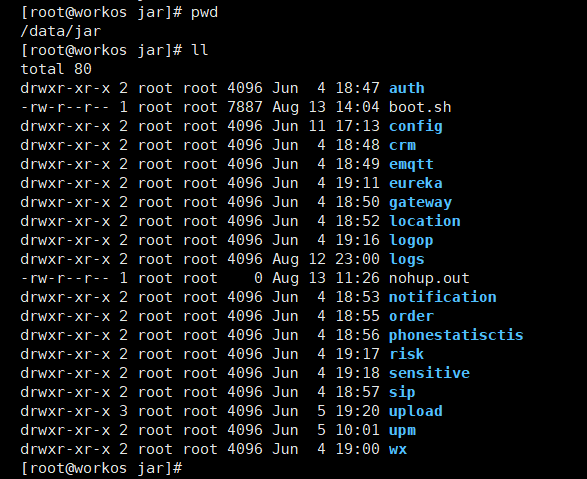Image resolution: width=587 pixels, height=479 pixels.
Task: Click the /data/jar path output
Action: [x=61, y=31]
